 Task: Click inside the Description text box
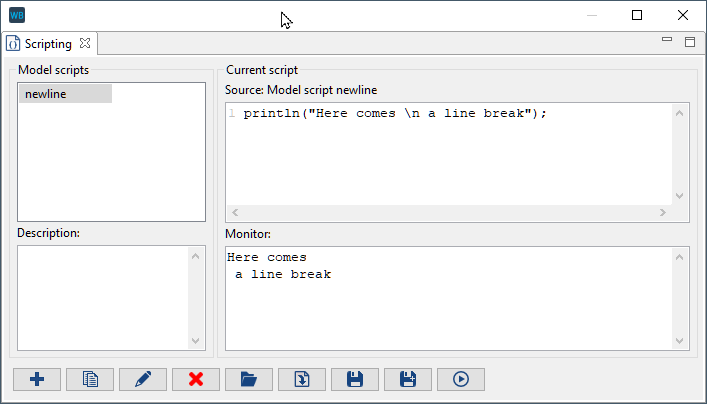pyautogui.click(x=103, y=297)
